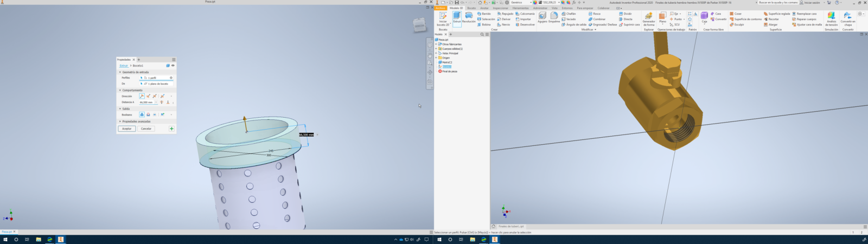Click the Agujero (hole) tool

[542, 18]
